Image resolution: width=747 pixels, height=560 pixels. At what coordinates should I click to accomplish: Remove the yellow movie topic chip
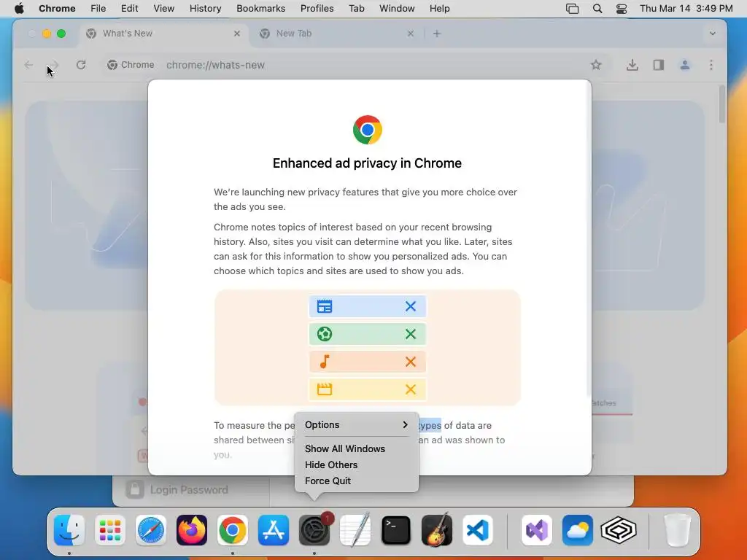coord(410,389)
